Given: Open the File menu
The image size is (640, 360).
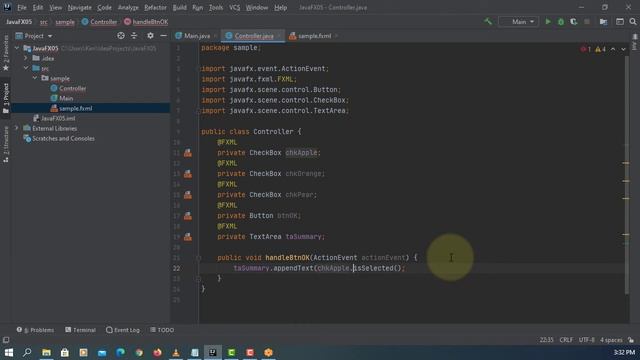Looking at the screenshot, I should 22,7.
